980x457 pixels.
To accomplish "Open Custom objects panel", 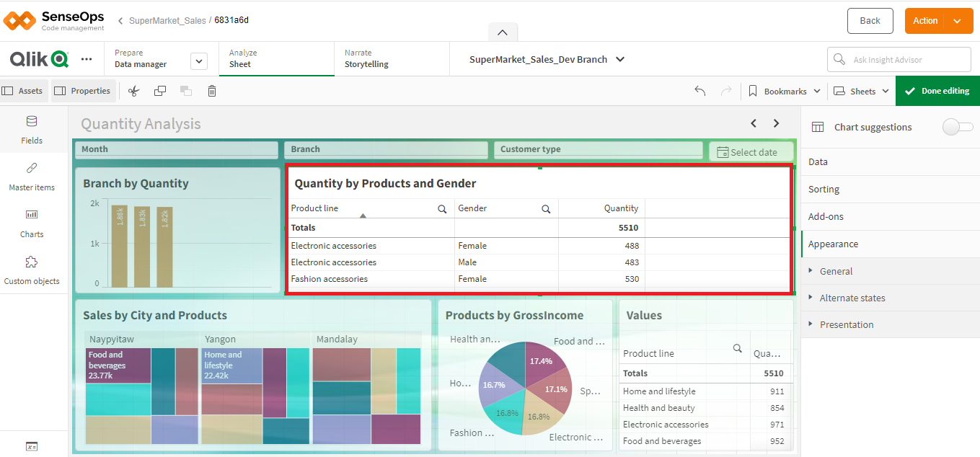I will pyautogui.click(x=32, y=270).
